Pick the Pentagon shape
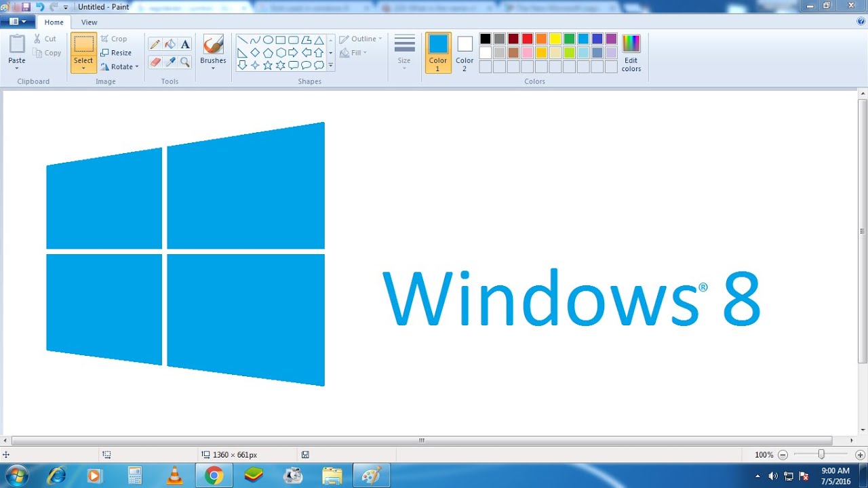This screenshot has height=488, width=868. pos(268,53)
